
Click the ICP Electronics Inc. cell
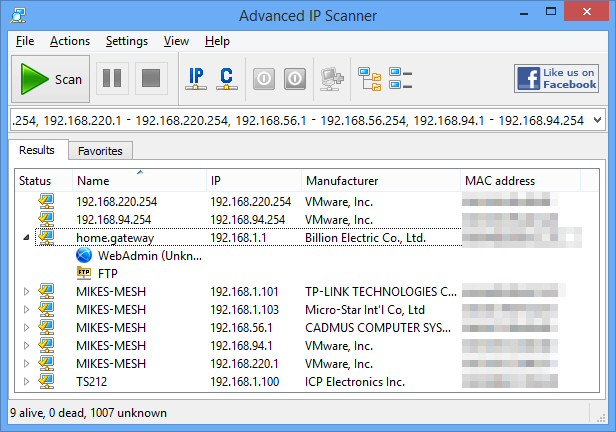tap(355, 382)
